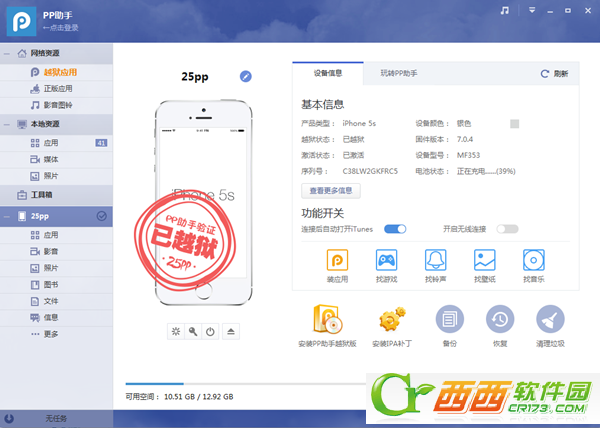Select 图书 under 25pp device
Image resolution: width=600 pixels, height=428 pixels.
click(56, 285)
